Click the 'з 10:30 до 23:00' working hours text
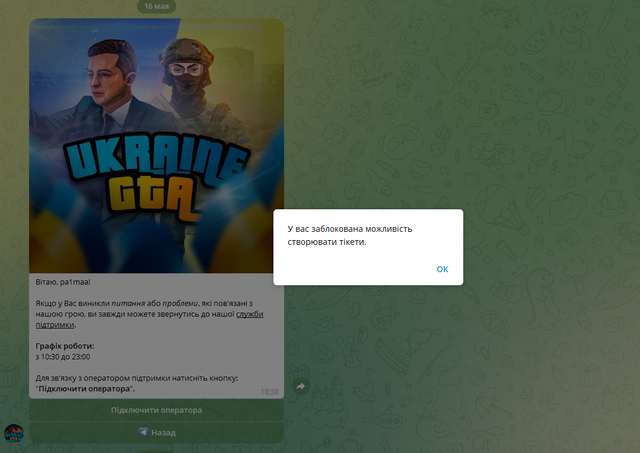640x453 pixels. (63, 357)
